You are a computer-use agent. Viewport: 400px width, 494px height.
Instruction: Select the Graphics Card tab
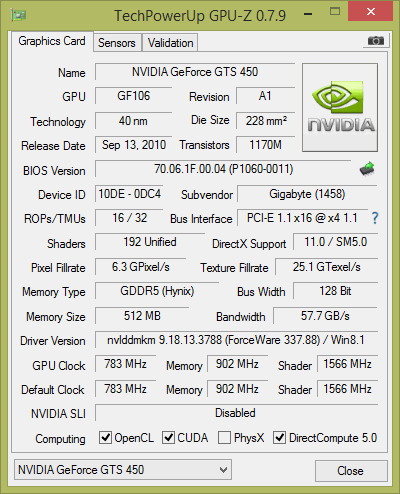point(52,41)
